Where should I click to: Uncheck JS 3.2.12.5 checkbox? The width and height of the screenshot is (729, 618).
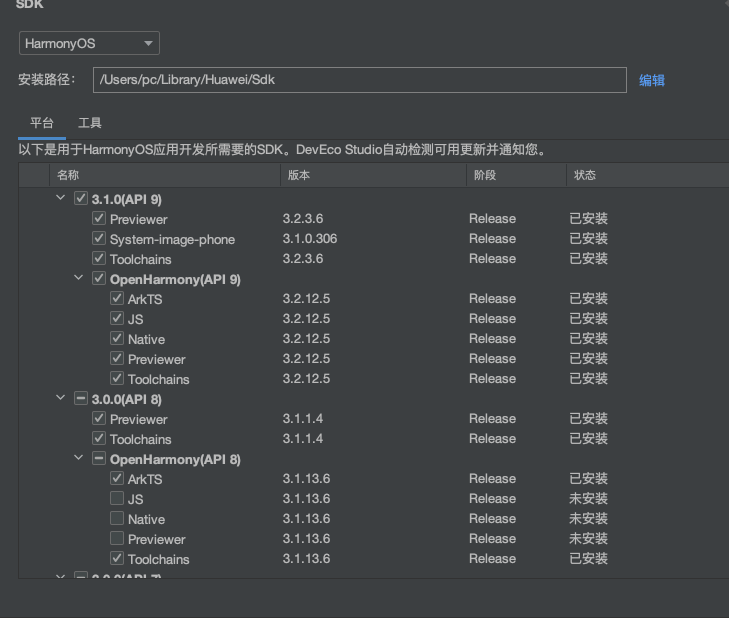117,318
